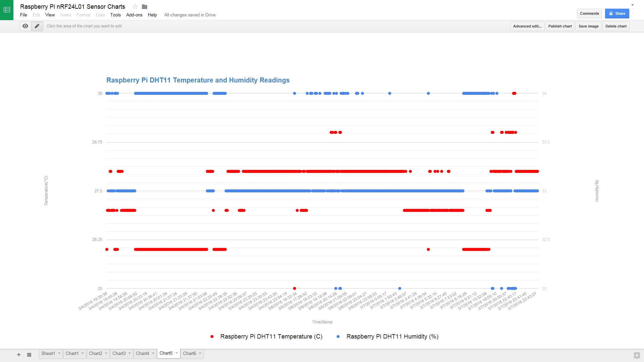
Task: Expand the Chart1 tab dropdown arrow
Action: pos(83,353)
